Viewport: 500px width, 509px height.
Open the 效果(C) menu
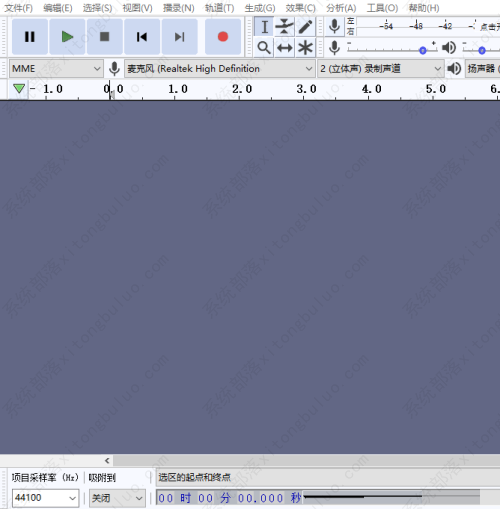point(300,8)
